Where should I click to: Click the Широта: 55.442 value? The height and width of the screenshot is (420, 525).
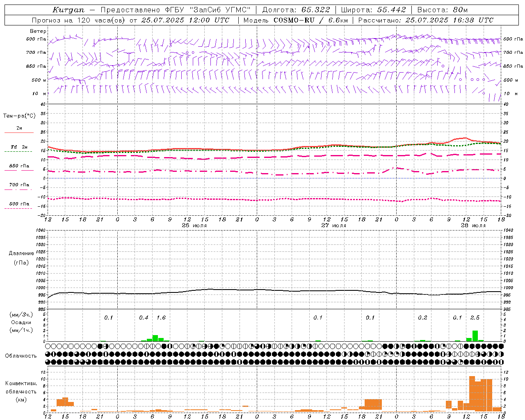click(373, 10)
